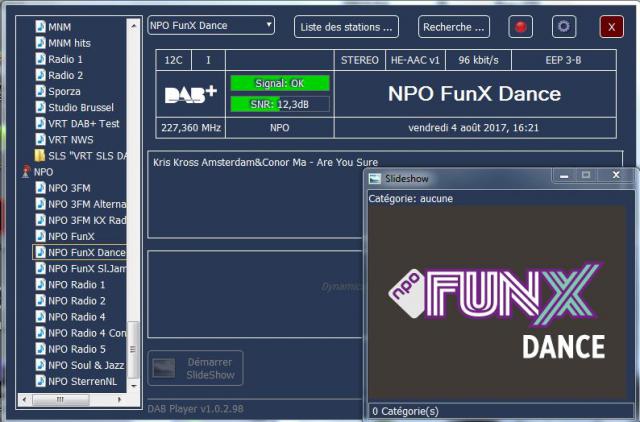
Task: Click the 96 kbit/s bitrate cell
Action: click(x=478, y=60)
